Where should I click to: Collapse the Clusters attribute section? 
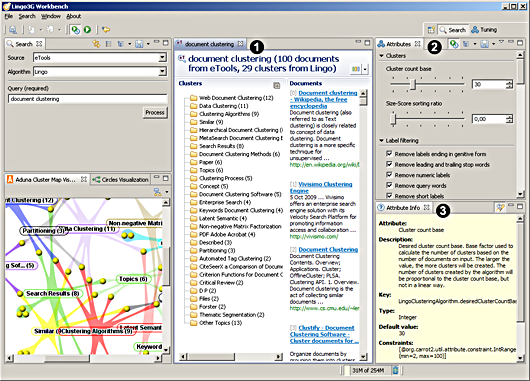(x=381, y=56)
